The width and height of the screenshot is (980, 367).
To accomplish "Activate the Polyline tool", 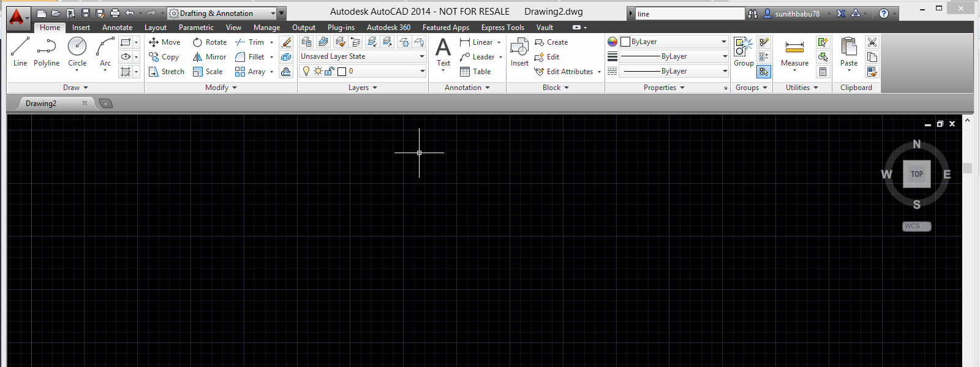I will 47,51.
